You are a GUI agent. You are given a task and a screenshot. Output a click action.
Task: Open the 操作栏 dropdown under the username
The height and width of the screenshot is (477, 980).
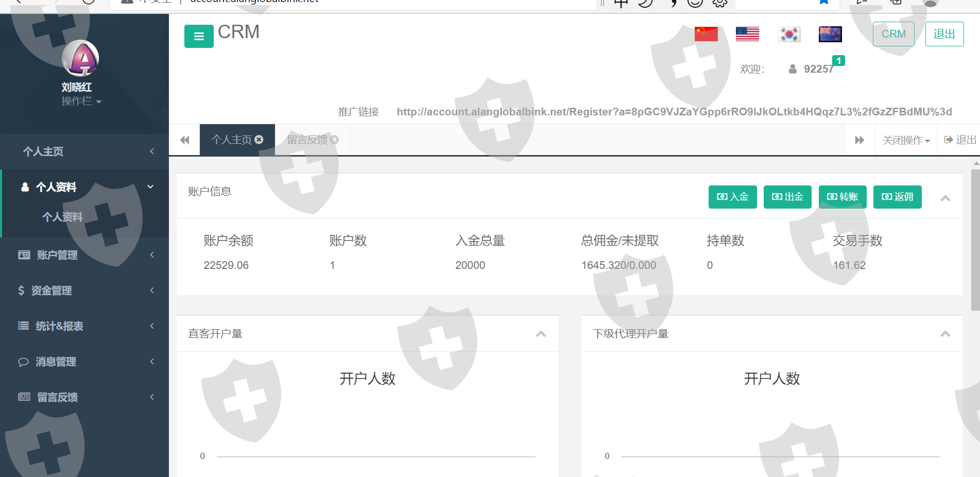[x=81, y=101]
